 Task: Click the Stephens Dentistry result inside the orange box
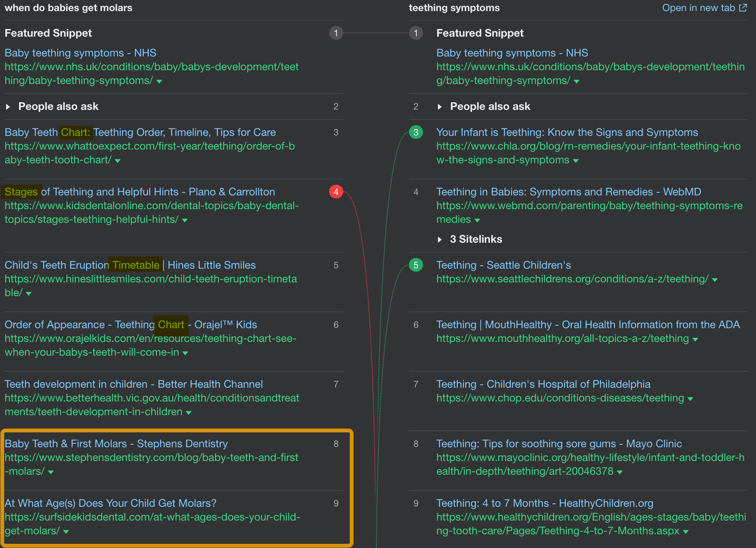coord(116,444)
